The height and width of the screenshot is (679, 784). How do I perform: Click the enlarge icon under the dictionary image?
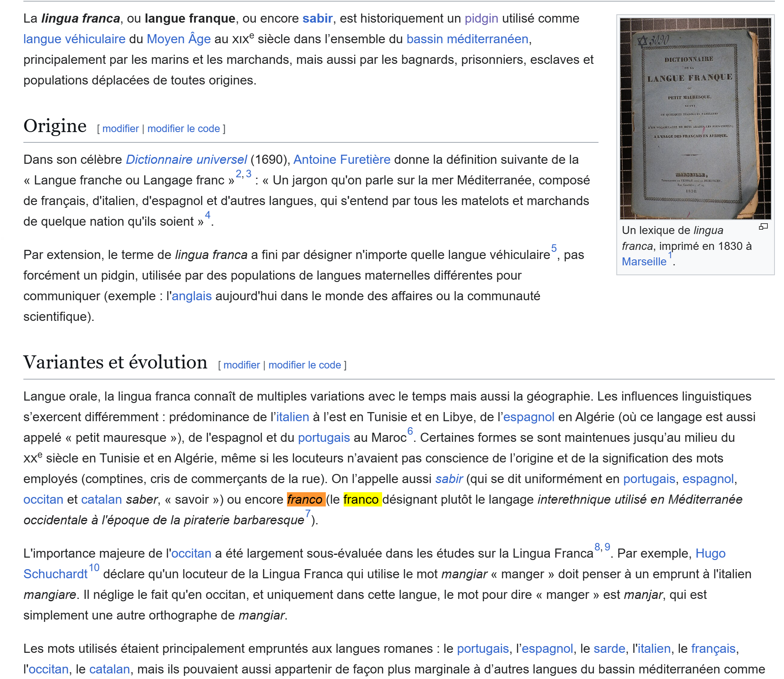coord(763,226)
